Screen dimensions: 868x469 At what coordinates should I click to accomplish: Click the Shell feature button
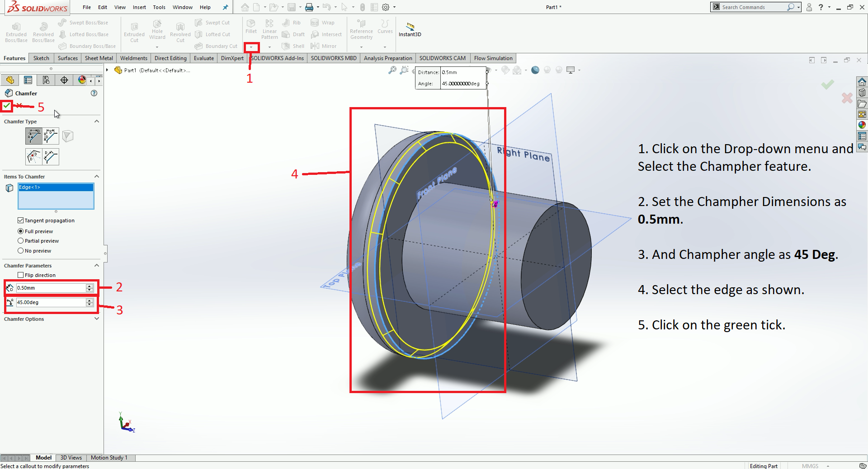point(293,46)
